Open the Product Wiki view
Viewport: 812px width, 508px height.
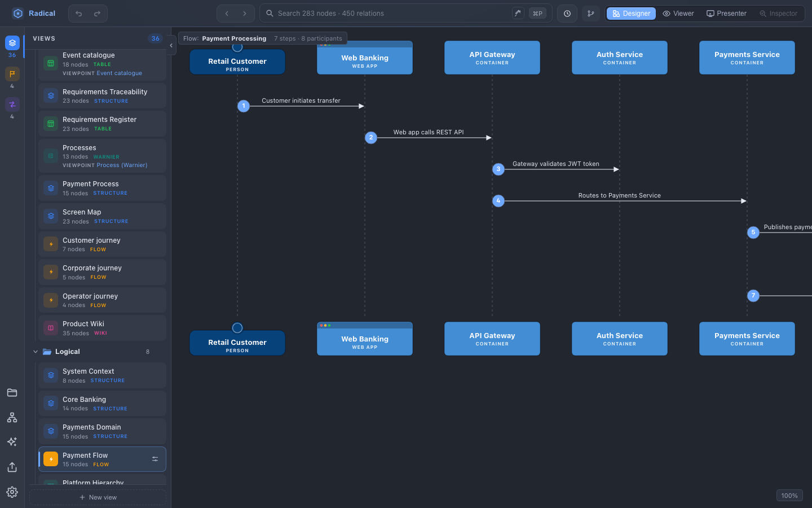coord(102,328)
